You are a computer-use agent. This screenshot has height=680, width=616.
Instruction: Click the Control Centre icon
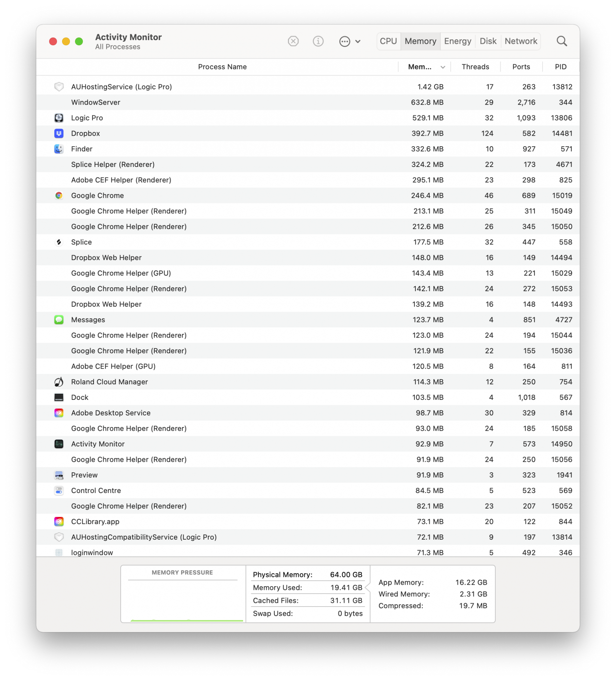coord(59,490)
